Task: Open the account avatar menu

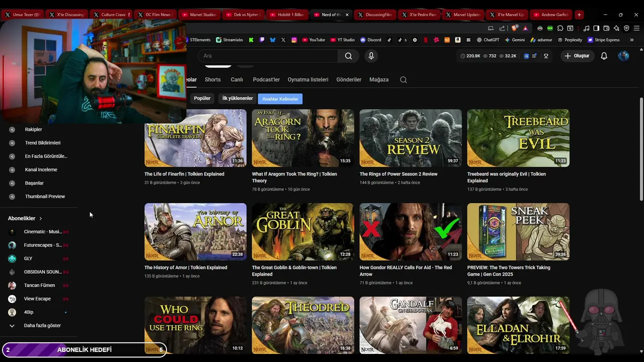Action: (623, 56)
